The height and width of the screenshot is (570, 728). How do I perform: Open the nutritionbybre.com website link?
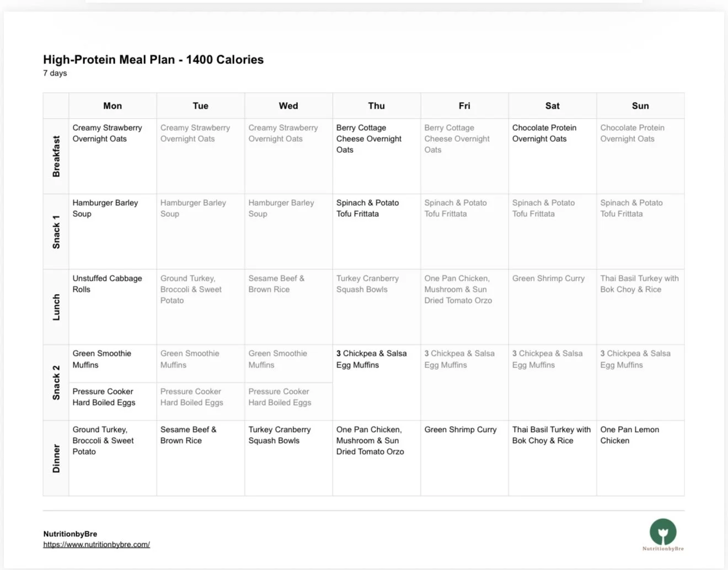pyautogui.click(x=97, y=545)
